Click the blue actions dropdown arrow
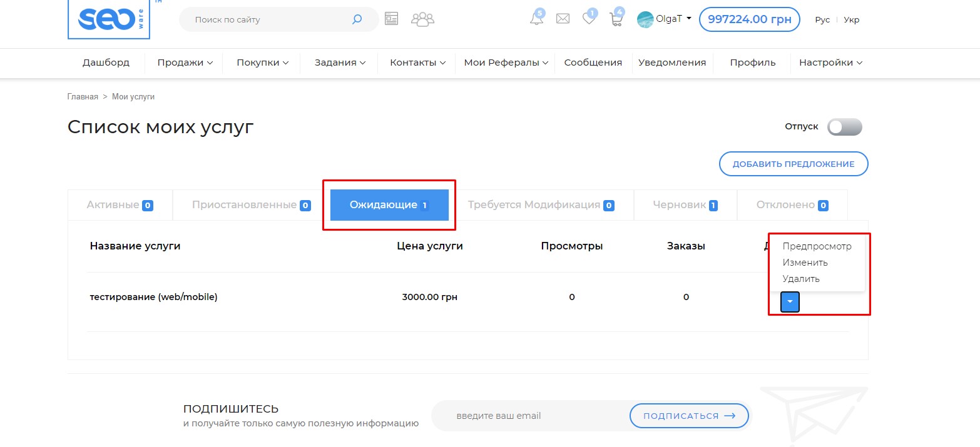Viewport: 980px width, 447px height. (790, 302)
